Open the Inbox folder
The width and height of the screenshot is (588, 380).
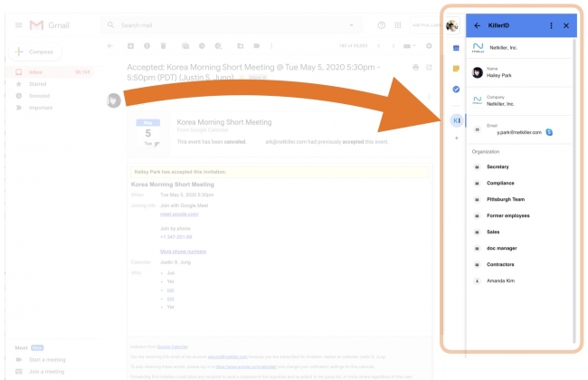36,71
